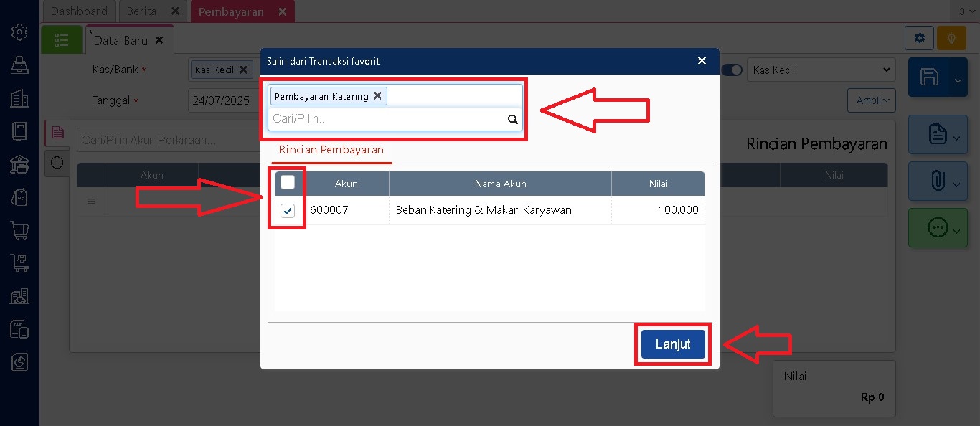Click the settings gear icon in left sidebar
The width and height of the screenshot is (980, 426).
click(x=19, y=32)
